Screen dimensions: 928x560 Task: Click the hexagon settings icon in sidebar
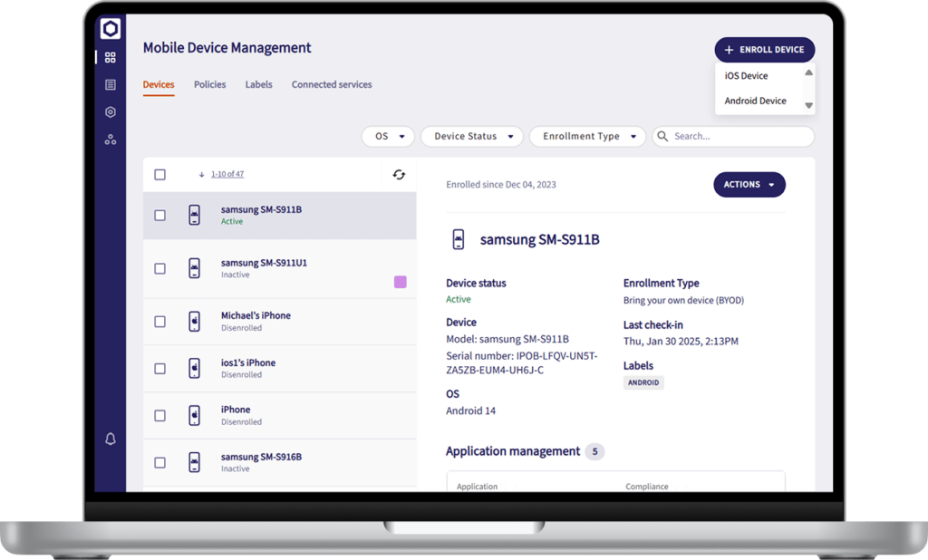110,112
